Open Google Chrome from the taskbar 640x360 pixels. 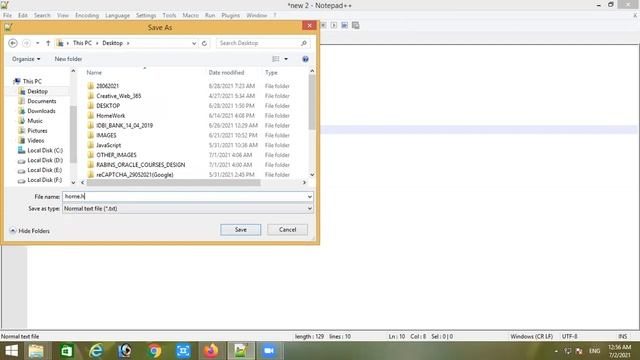(x=154, y=351)
